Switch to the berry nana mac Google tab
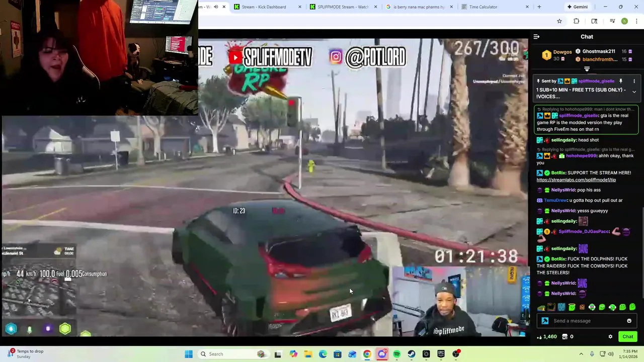 coord(419,7)
